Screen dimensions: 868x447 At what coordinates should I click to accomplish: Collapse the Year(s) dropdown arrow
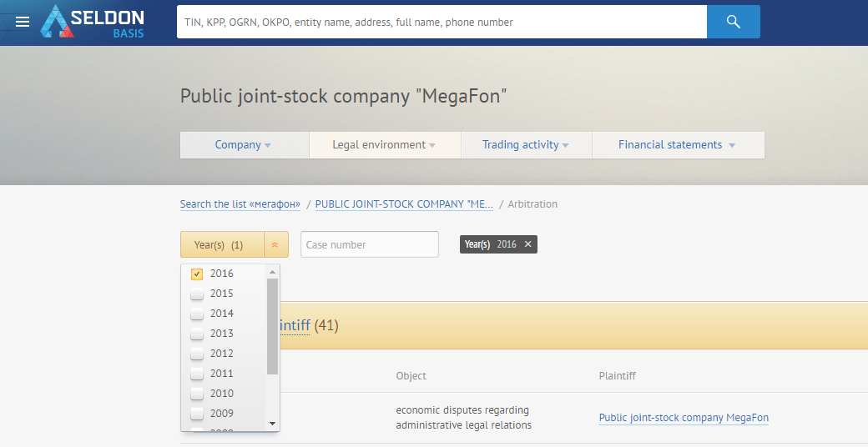point(275,244)
